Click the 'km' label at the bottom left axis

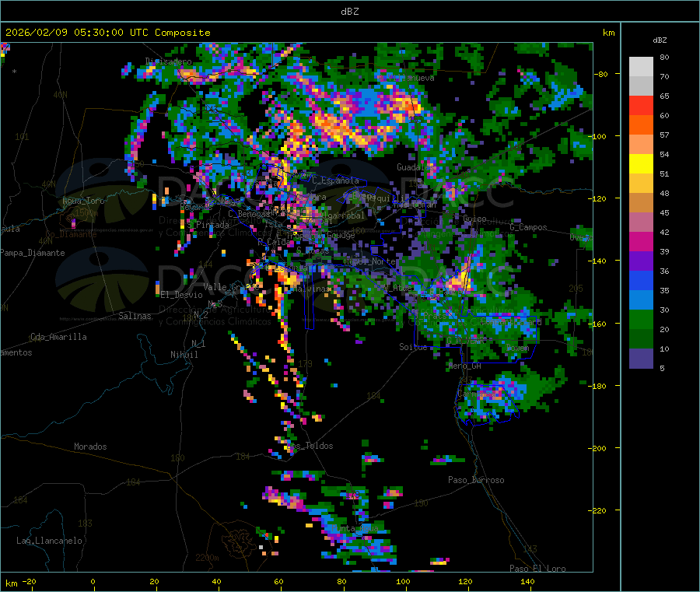(x=11, y=583)
